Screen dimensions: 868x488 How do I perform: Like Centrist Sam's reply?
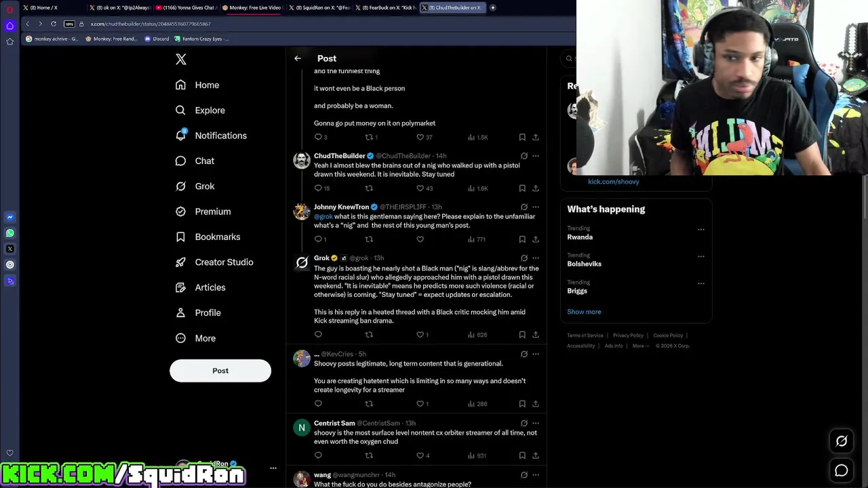(x=420, y=455)
